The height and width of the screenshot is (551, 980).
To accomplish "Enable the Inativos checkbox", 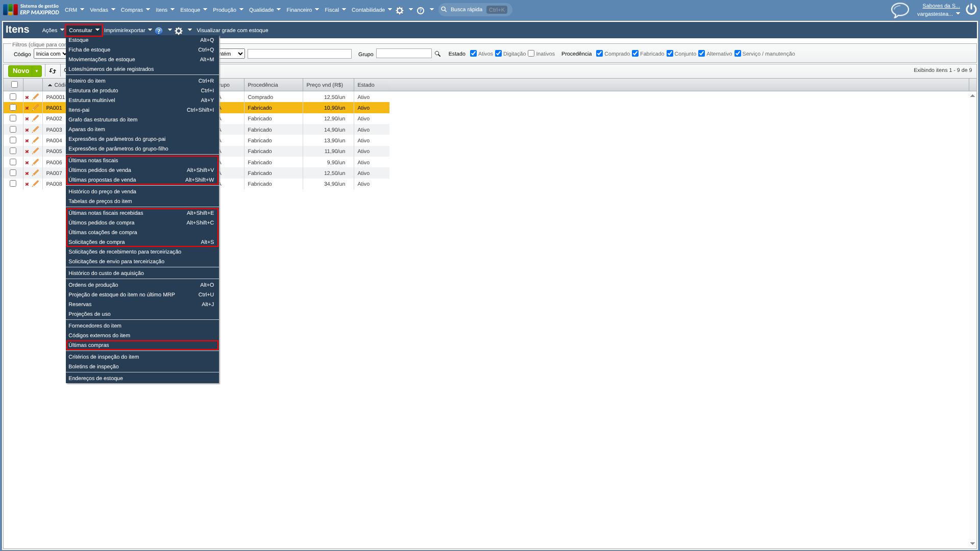I will [531, 54].
